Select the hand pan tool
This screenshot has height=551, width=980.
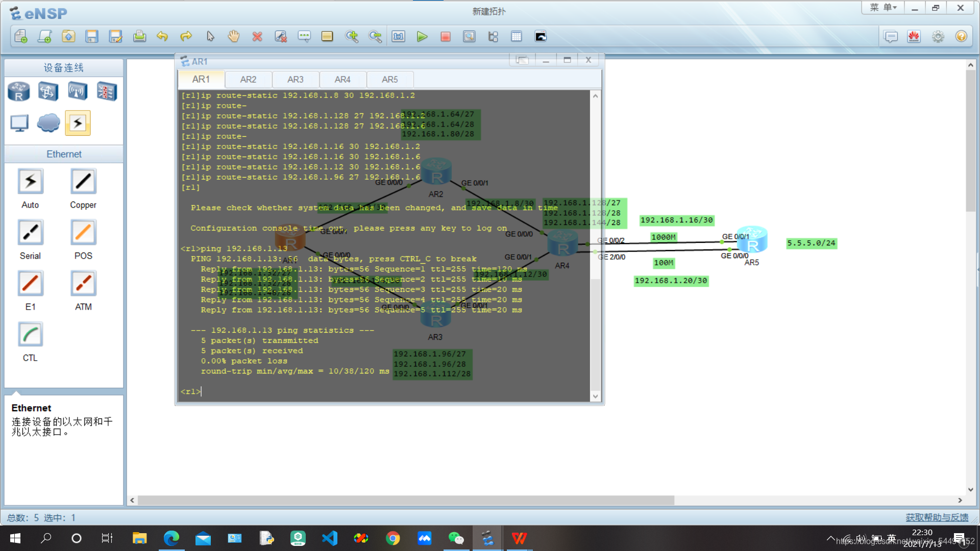[234, 36]
